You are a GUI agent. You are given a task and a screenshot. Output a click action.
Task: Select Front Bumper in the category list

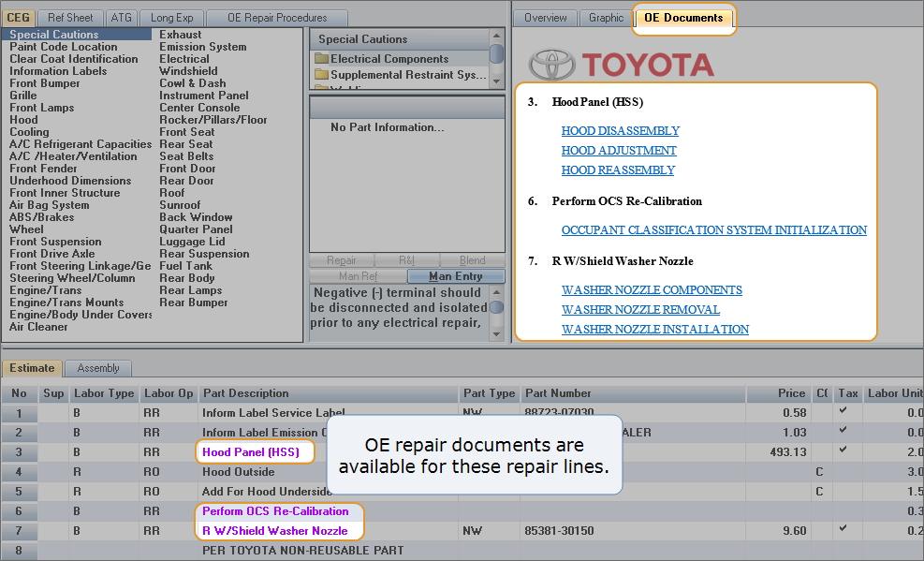point(45,83)
